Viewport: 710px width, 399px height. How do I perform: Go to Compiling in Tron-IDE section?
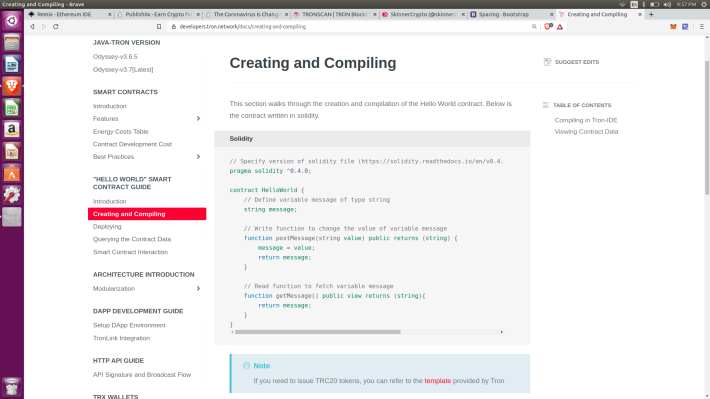[585, 120]
